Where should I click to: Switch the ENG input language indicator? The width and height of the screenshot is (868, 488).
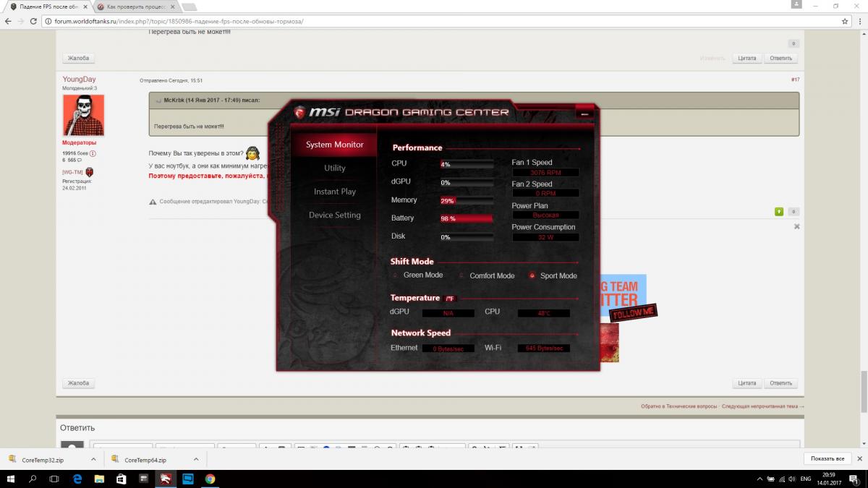tap(807, 479)
